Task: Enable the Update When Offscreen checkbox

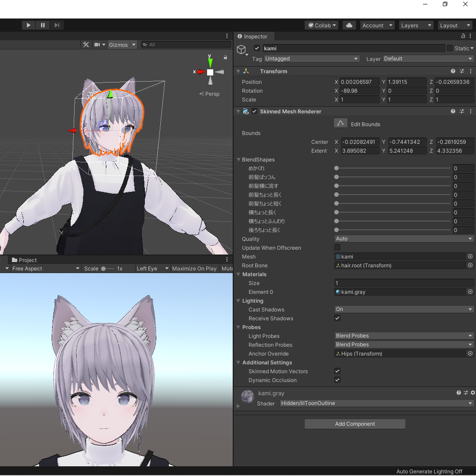Action: (337, 248)
